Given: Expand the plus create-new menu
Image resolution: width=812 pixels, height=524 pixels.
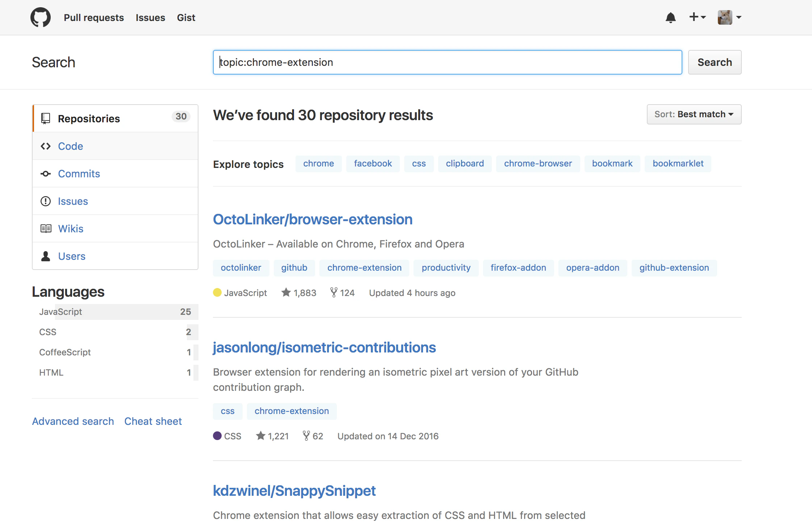Looking at the screenshot, I should click(x=697, y=17).
